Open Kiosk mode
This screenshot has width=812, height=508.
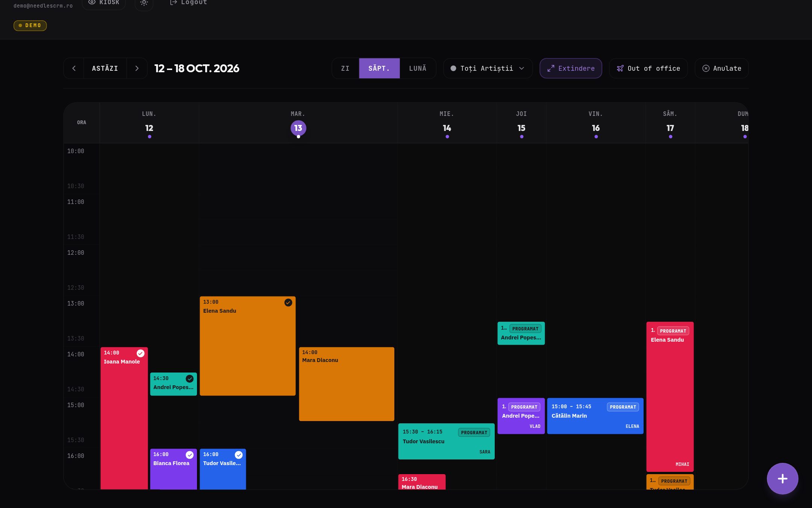coord(104,3)
